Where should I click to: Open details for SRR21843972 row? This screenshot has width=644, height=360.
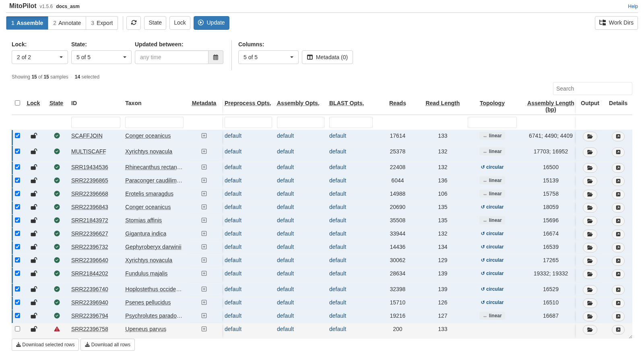click(x=618, y=221)
